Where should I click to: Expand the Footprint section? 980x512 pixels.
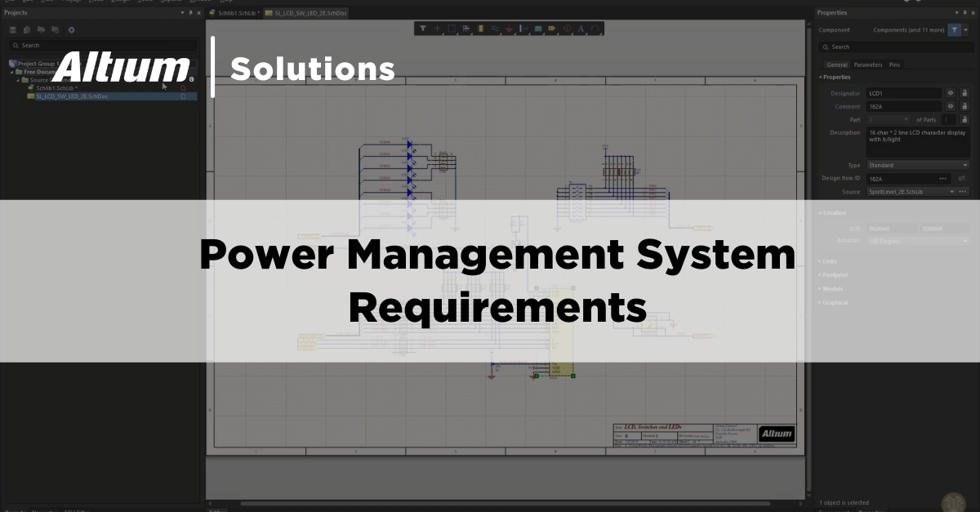pyautogui.click(x=835, y=275)
